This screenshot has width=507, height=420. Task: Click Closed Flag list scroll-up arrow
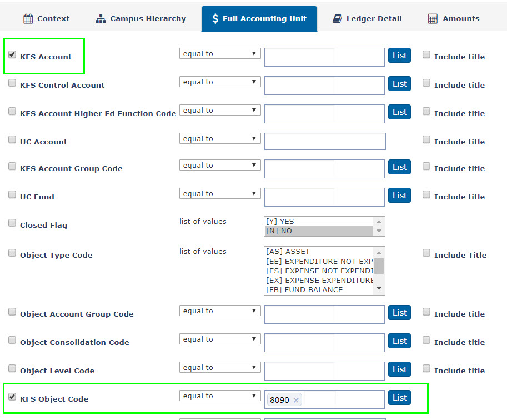(x=379, y=222)
